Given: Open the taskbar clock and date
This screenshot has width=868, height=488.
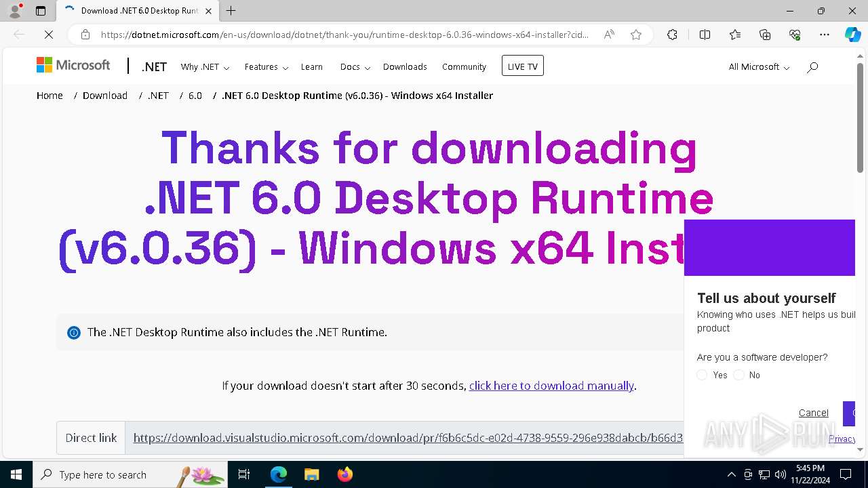Looking at the screenshot, I should [810, 474].
